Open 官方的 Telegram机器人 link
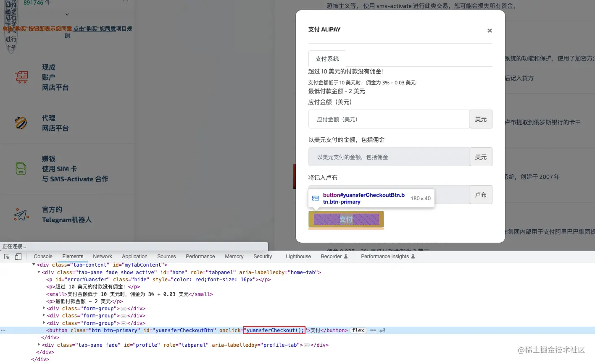The image size is (595, 364). (66, 215)
